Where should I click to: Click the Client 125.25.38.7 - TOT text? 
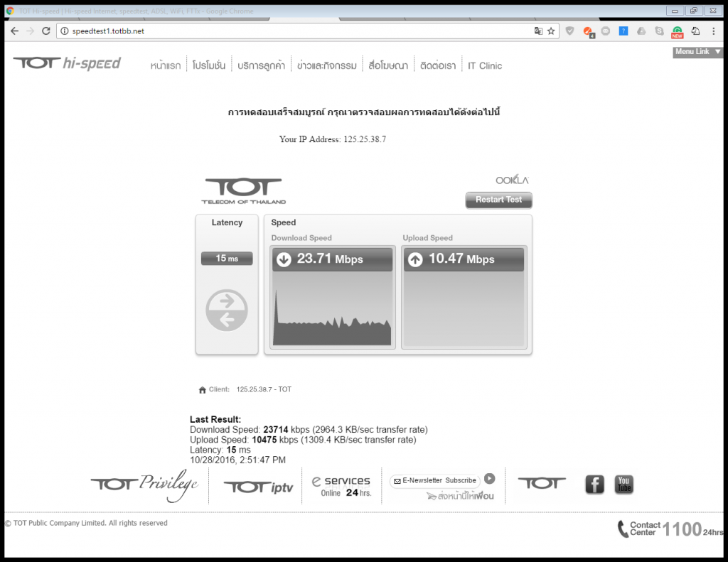[x=250, y=389]
